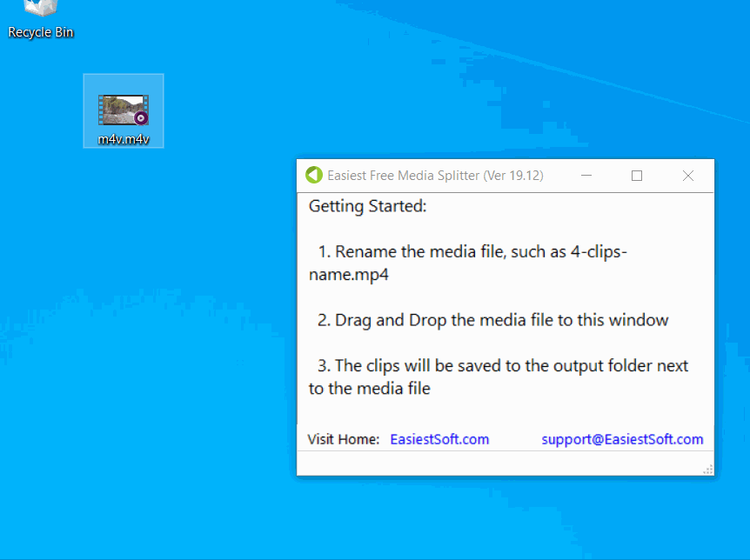Click the 'm4v.m4v' file name label
Image resolution: width=750 pixels, height=560 pixels.
point(124,139)
